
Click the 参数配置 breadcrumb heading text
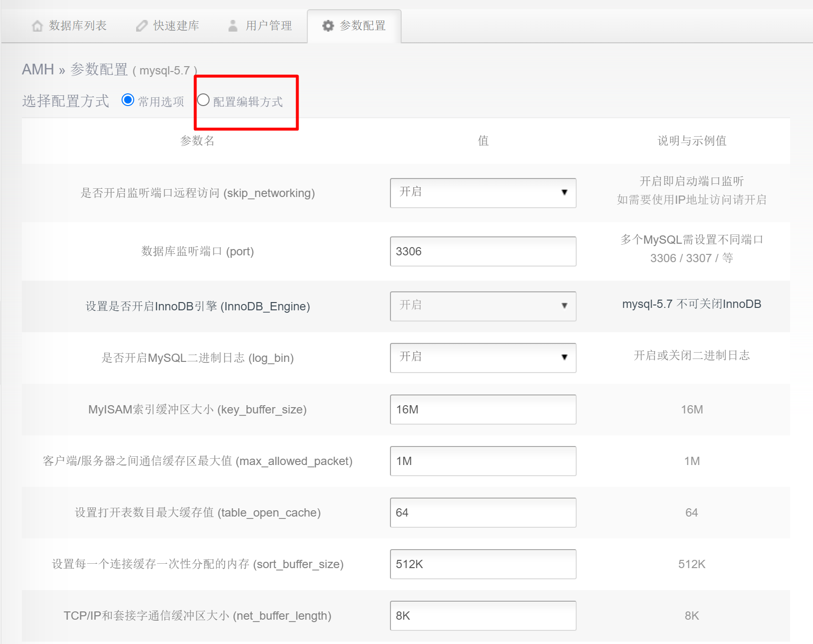click(x=99, y=70)
